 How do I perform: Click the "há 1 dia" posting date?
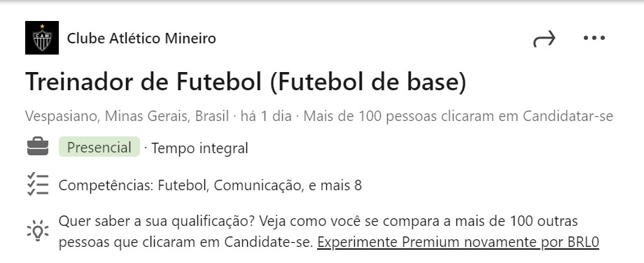point(266,116)
